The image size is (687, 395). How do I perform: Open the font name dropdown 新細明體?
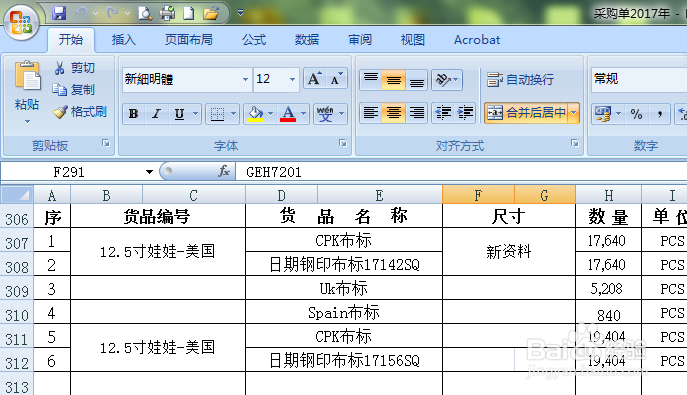tap(245, 79)
